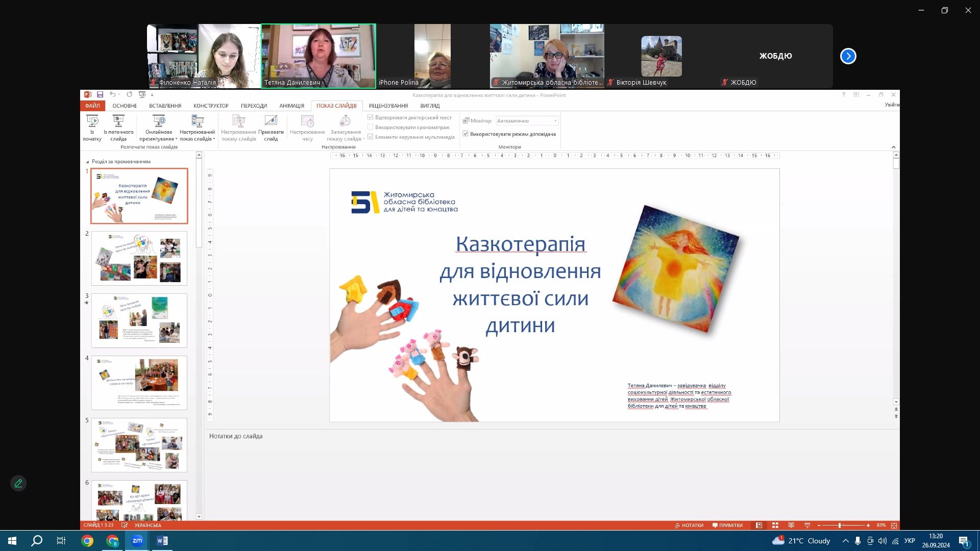Viewport: 980px width, 551px height.
Task: Expand the 'Онлайнова презентування' dropdown
Action: (x=176, y=139)
